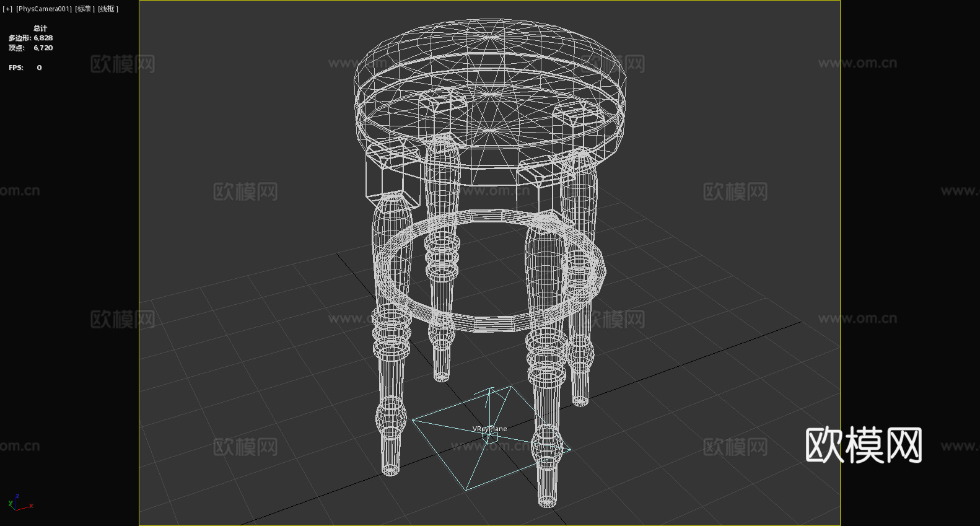Click the 多边形 count value 6,828
The image size is (980, 526).
43,38
